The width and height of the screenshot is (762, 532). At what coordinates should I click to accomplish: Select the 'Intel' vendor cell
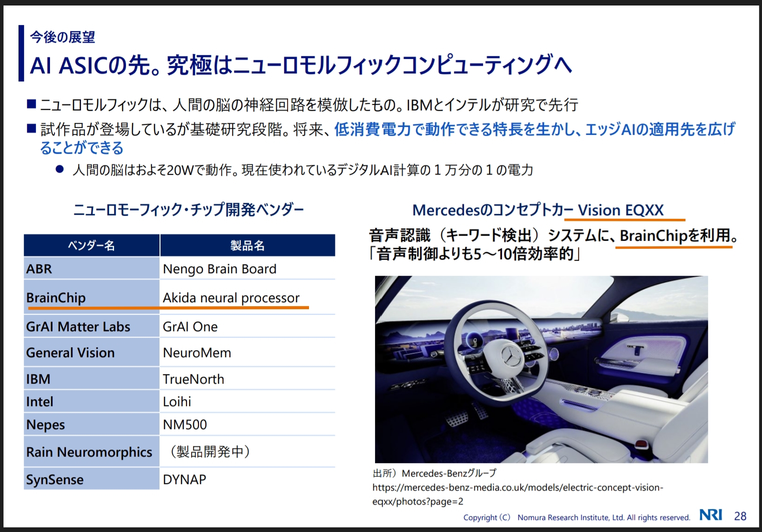coord(91,401)
